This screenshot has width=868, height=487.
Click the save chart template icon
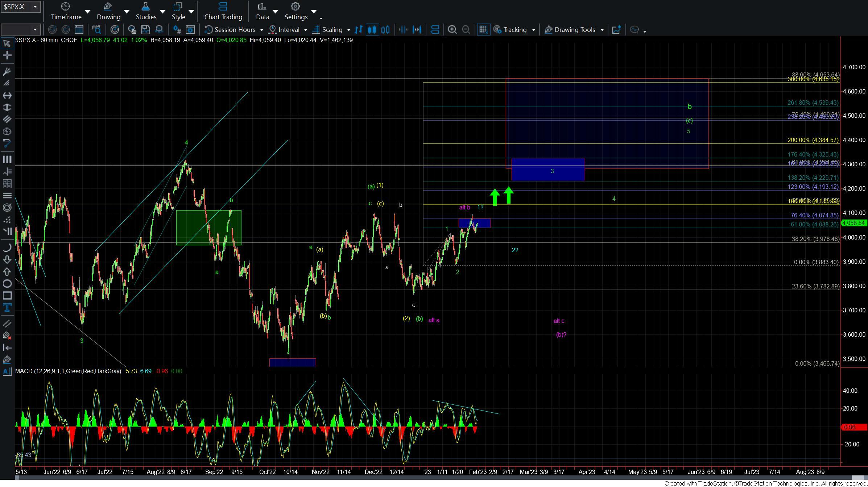point(145,30)
